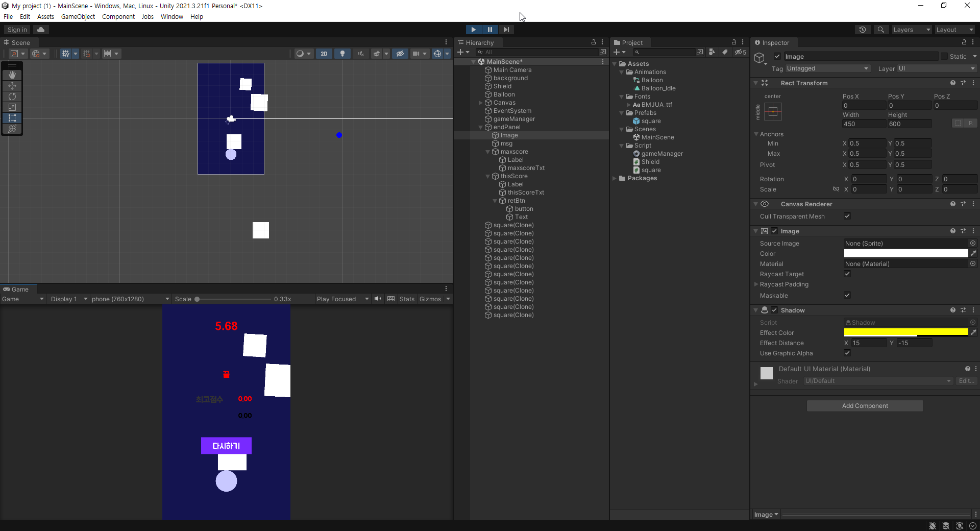Click the Source Image object picker icon
This screenshot has width=980, height=531.
pyautogui.click(x=973, y=244)
